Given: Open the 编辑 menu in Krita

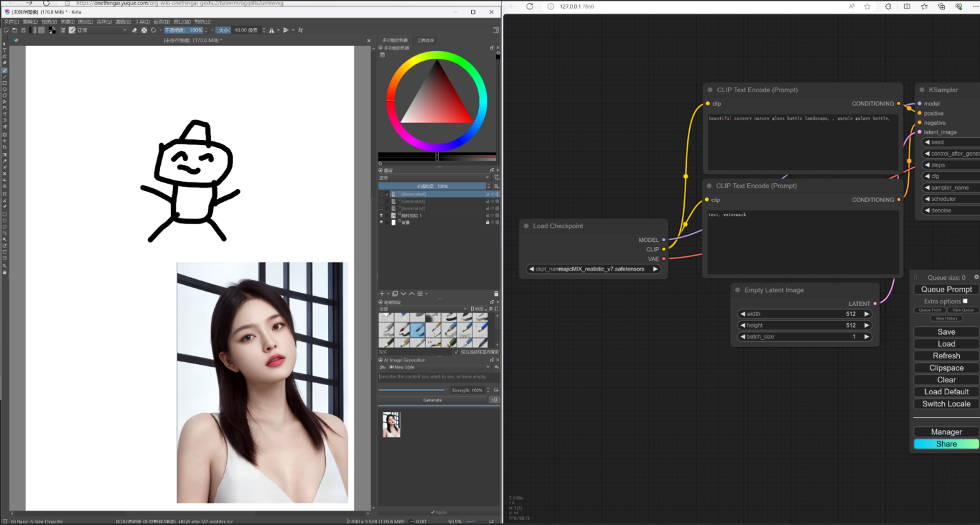Looking at the screenshot, I should [x=30, y=22].
